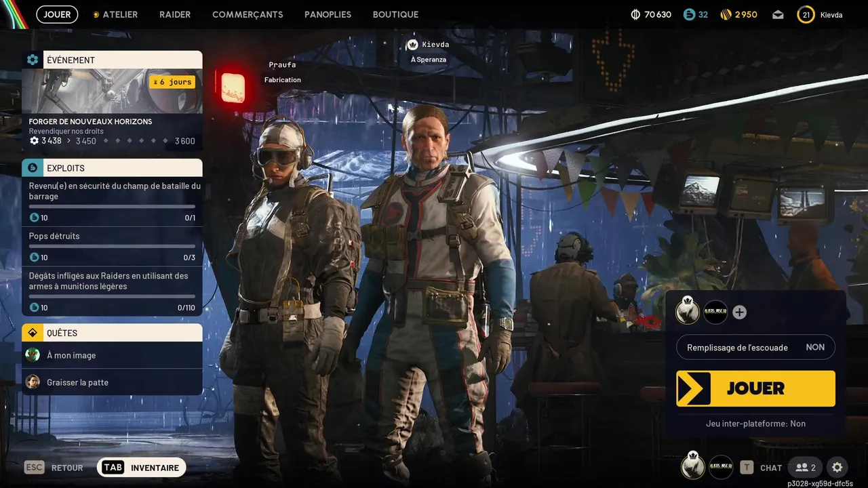
Task: Click the blue token icon next to 32
Action: click(690, 14)
